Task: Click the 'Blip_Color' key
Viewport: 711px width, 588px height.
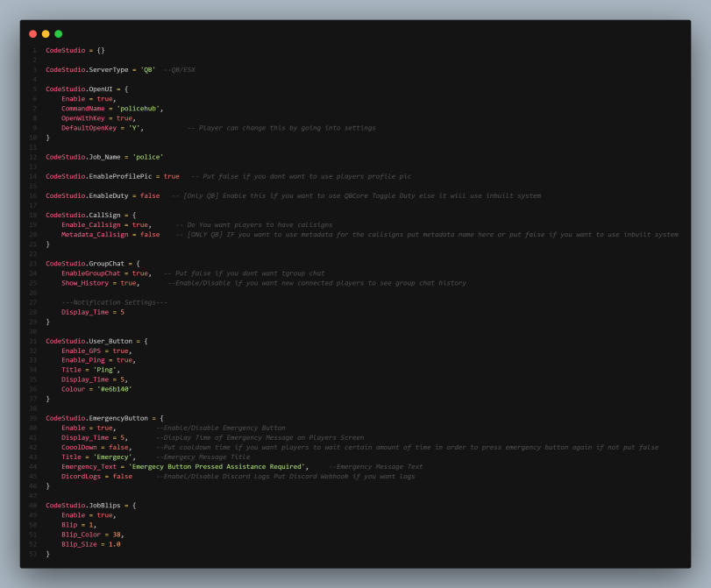Action: 82,535
